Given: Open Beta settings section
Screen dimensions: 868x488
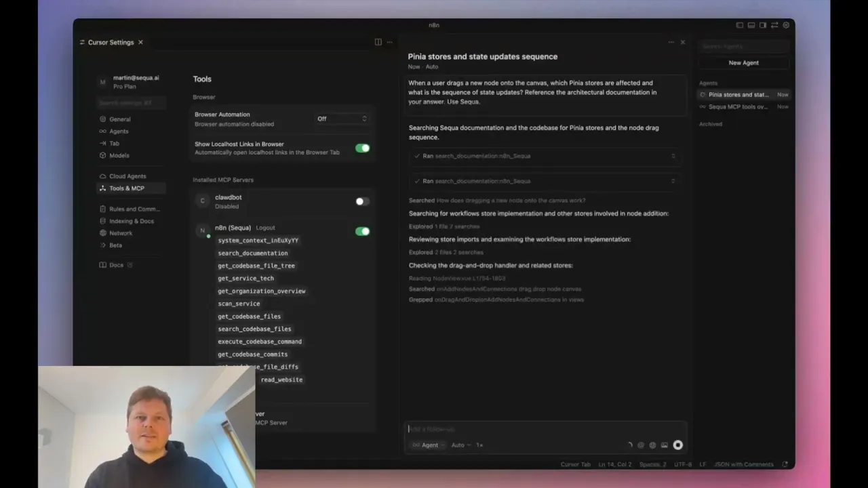Looking at the screenshot, I should pos(115,245).
